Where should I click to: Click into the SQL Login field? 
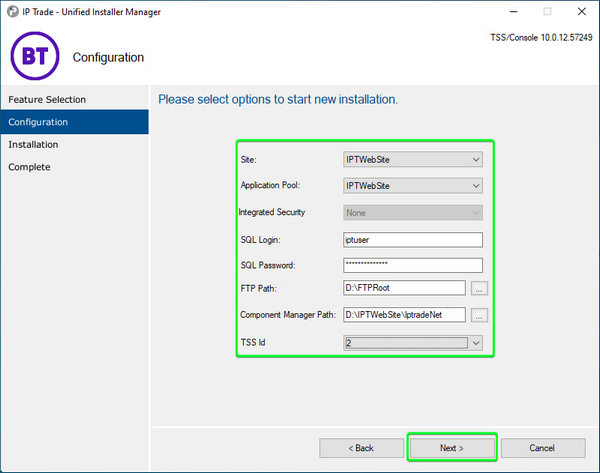pos(412,240)
